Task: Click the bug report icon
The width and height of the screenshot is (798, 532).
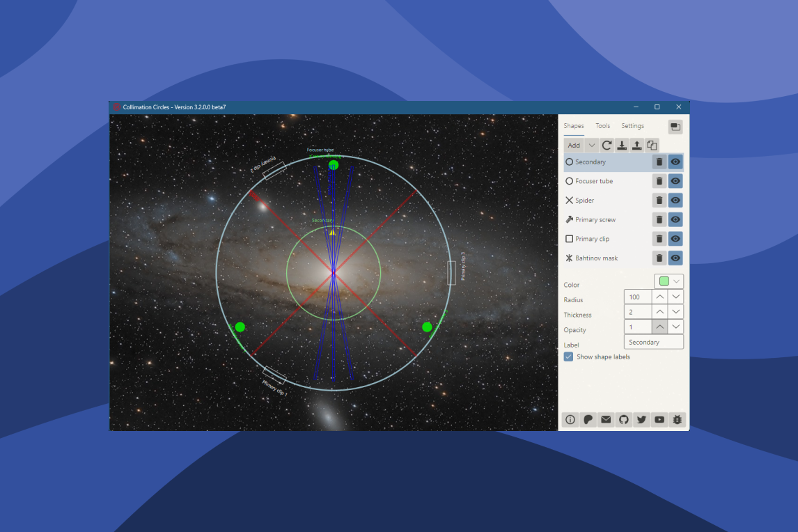Action: coord(677,419)
